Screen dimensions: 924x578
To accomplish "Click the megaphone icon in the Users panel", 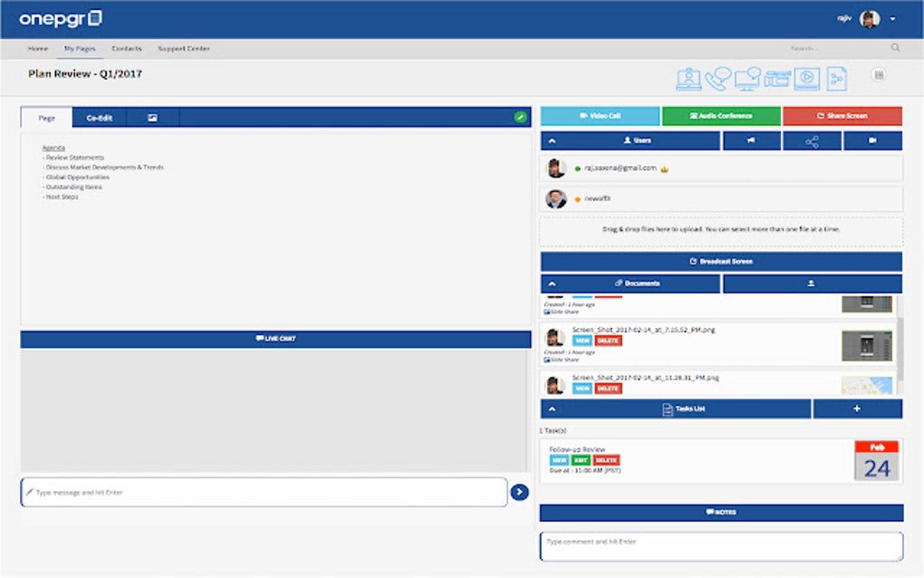I will 752,141.
